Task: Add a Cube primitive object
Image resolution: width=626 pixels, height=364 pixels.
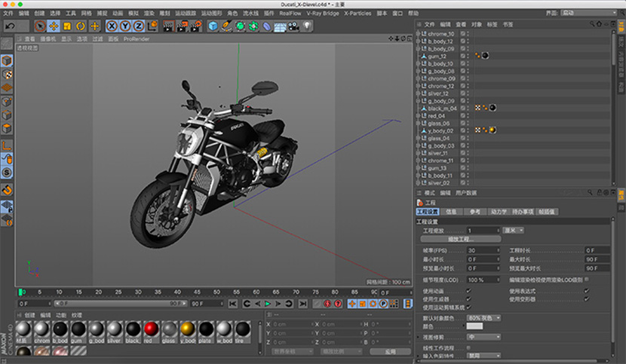Action: tap(213, 26)
